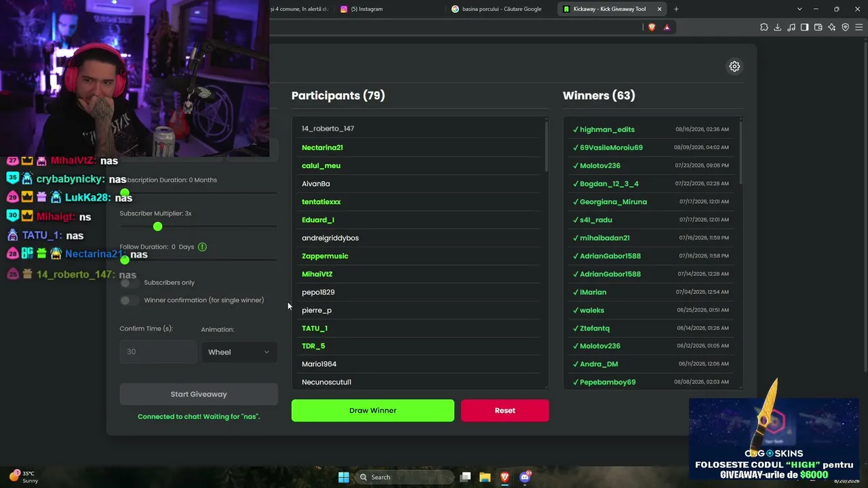Toggle the Winner confirmation switch
The height and width of the screenshot is (488, 868).
coord(129,300)
